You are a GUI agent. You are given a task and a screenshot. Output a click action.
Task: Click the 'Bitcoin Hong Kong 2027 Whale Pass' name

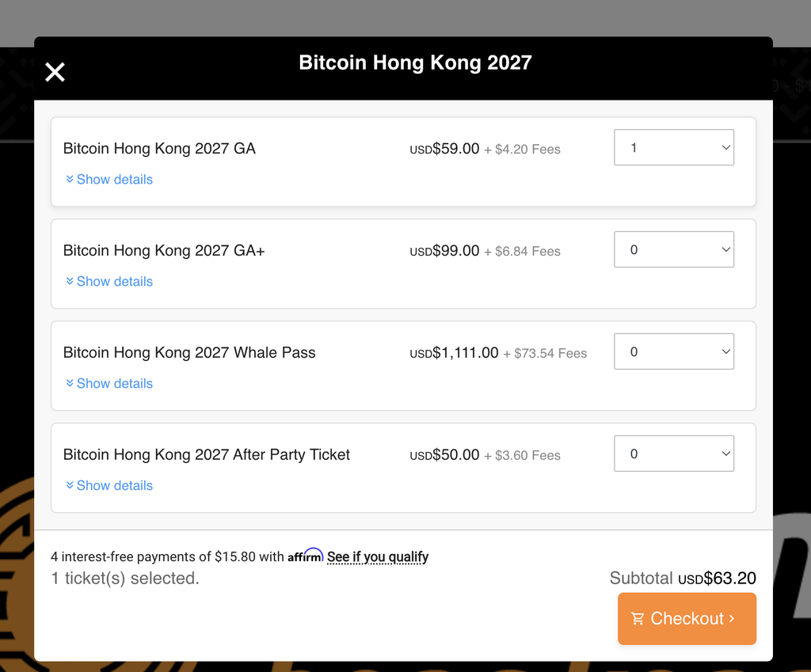click(x=189, y=352)
